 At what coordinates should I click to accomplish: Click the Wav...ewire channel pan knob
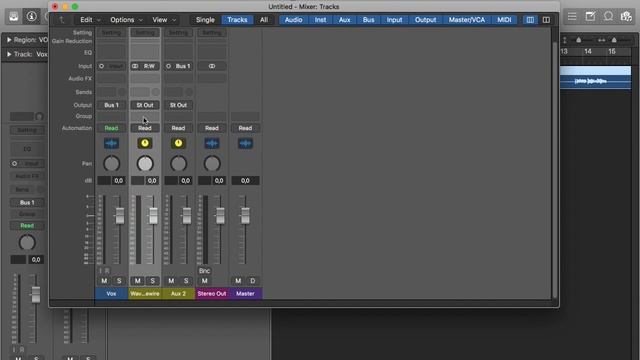click(144, 164)
